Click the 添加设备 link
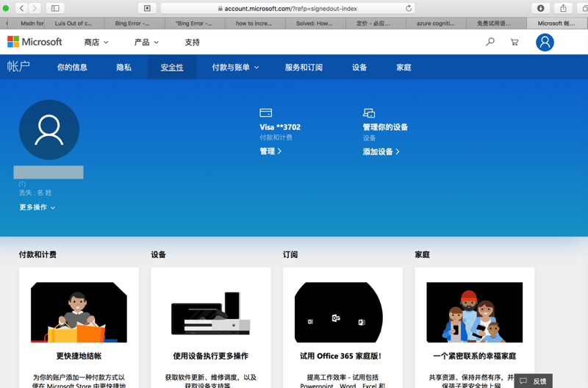588x388 pixels. pyautogui.click(x=381, y=152)
